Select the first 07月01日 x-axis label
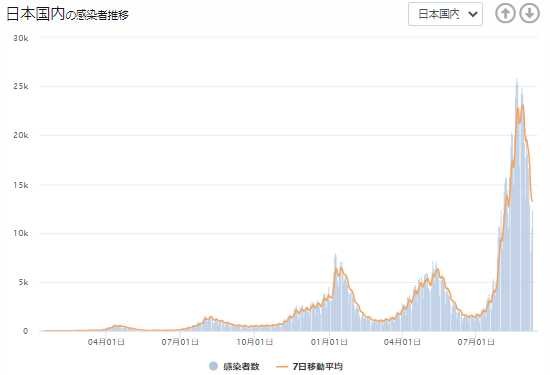Screen dimensions: 550x375 [180, 342]
